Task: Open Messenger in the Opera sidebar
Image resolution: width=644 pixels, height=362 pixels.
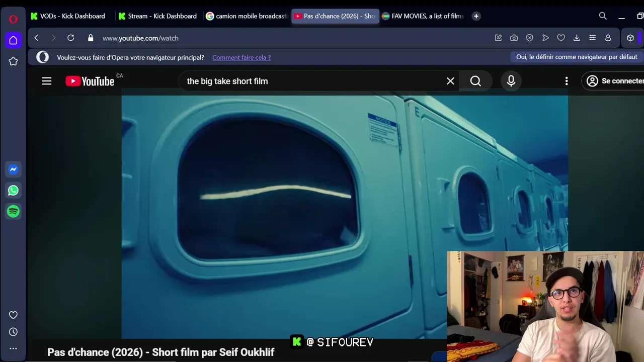Action: pos(13,169)
